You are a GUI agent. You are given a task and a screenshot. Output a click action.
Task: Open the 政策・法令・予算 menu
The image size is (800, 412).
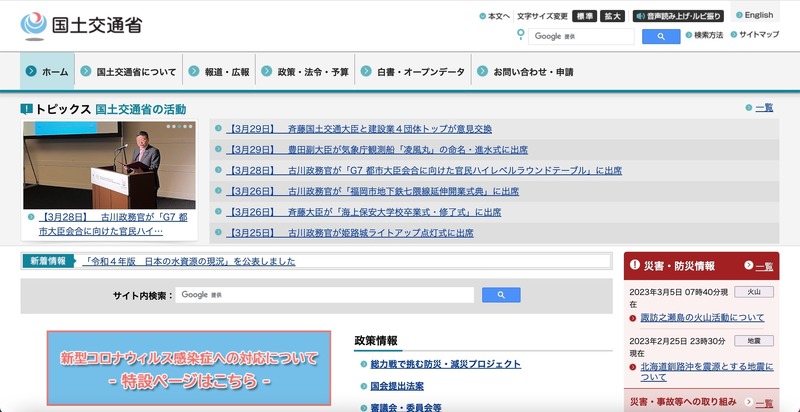(x=306, y=72)
